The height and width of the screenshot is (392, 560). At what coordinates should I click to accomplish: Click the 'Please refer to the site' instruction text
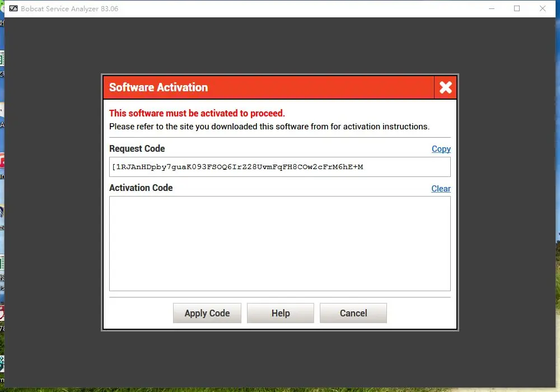coord(269,127)
